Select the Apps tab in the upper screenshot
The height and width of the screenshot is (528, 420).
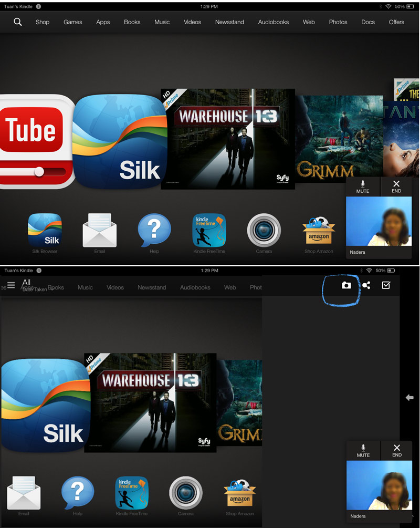[x=103, y=22]
